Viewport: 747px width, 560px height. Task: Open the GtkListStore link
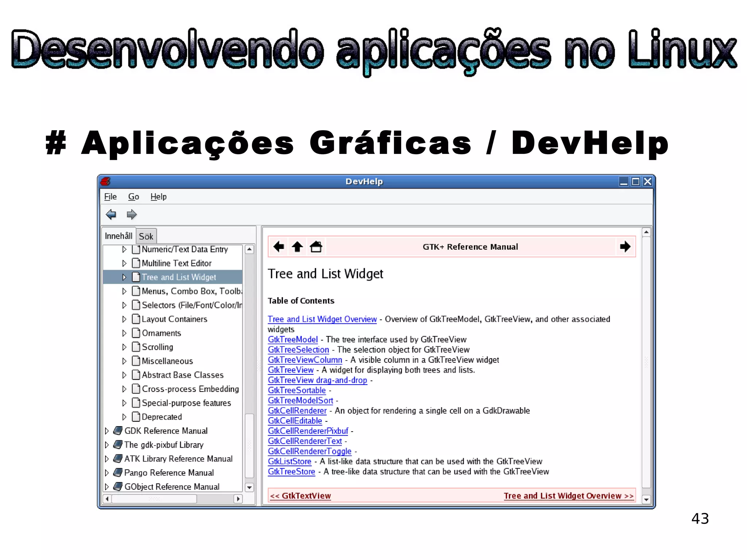(x=290, y=461)
